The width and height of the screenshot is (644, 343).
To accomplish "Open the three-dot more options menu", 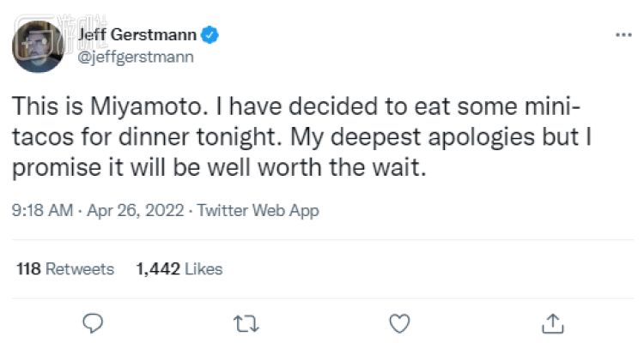I will (x=623, y=36).
